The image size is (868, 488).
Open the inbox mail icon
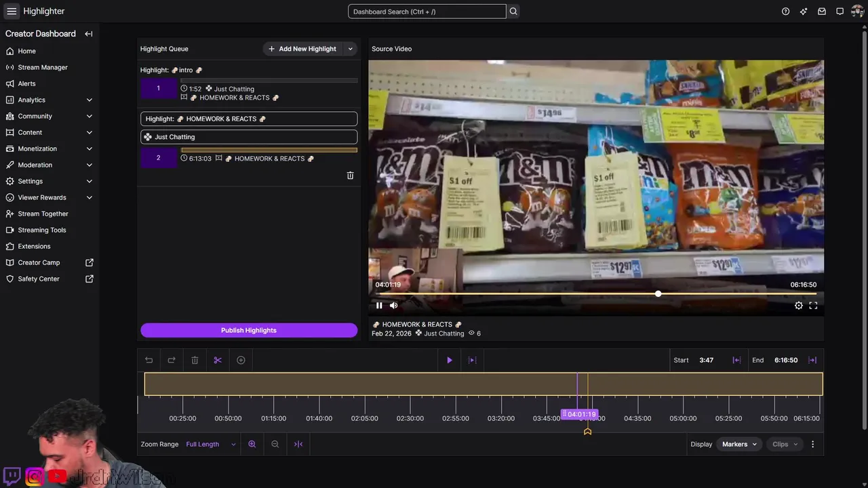[x=822, y=12]
